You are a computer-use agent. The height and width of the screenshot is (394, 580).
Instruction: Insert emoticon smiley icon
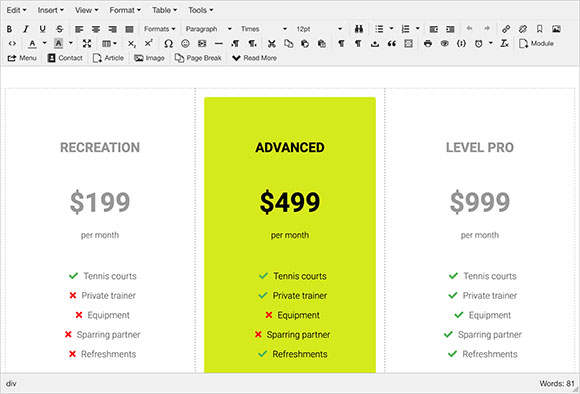click(x=185, y=44)
